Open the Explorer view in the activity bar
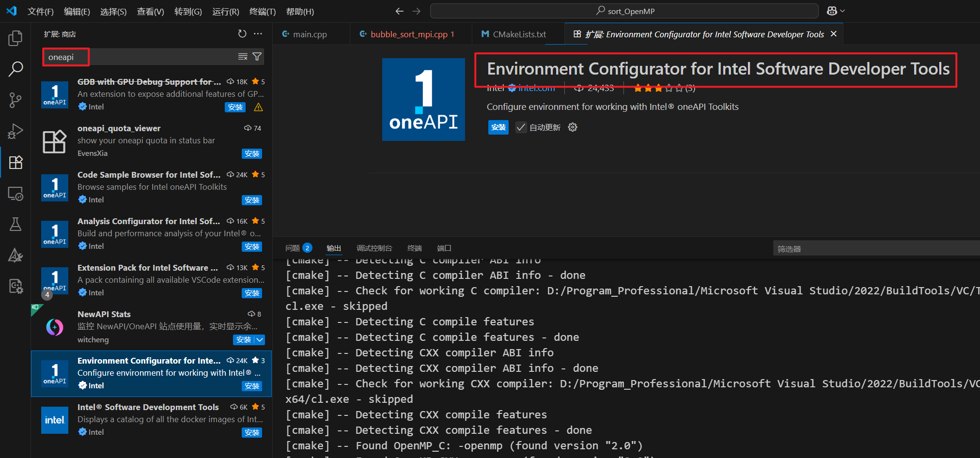The width and height of the screenshot is (980, 458). click(15, 38)
